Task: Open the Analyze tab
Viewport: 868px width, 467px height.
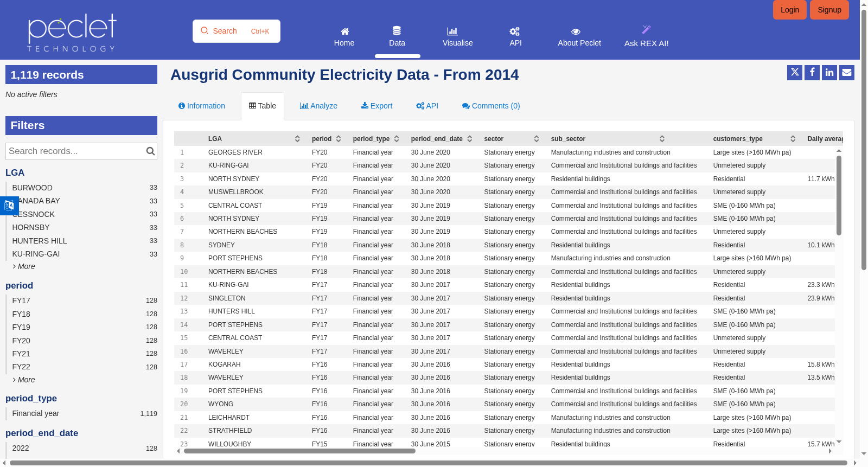Action: 318,106
